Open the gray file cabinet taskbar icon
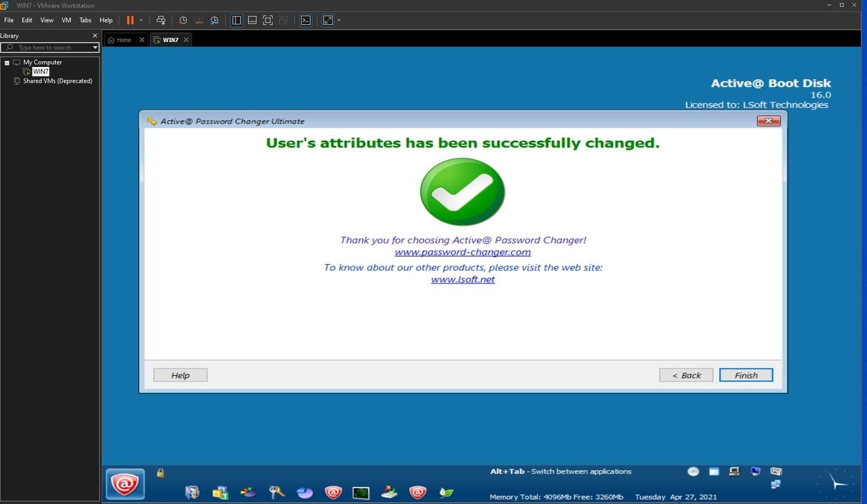This screenshot has width=867, height=504. [192, 492]
